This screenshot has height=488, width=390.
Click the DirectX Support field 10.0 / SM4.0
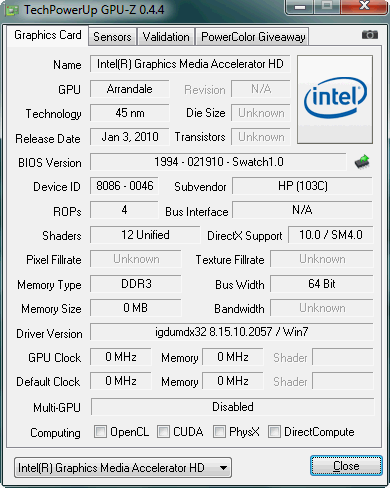(331, 235)
